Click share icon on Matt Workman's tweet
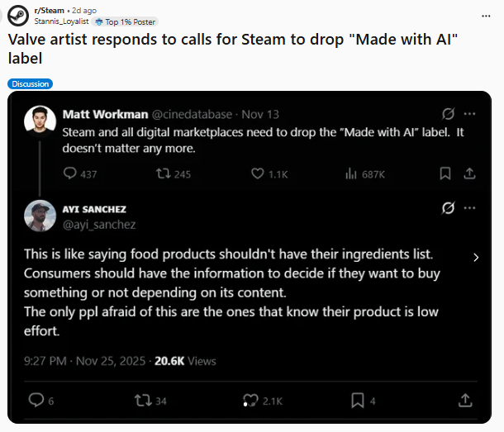This screenshot has width=504, height=432. coord(469,173)
